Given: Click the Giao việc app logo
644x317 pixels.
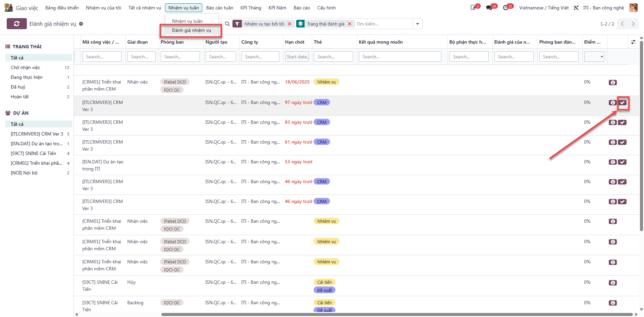Looking at the screenshot, I should tap(8, 7).
